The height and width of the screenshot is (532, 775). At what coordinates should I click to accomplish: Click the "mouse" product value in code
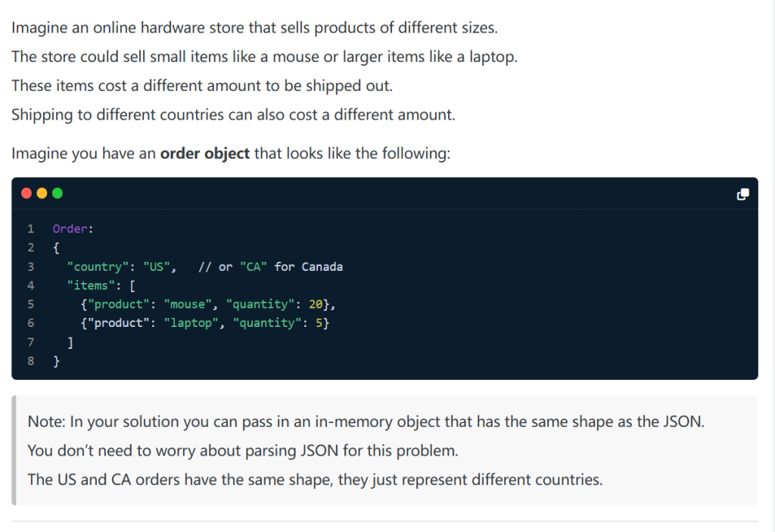[188, 304]
